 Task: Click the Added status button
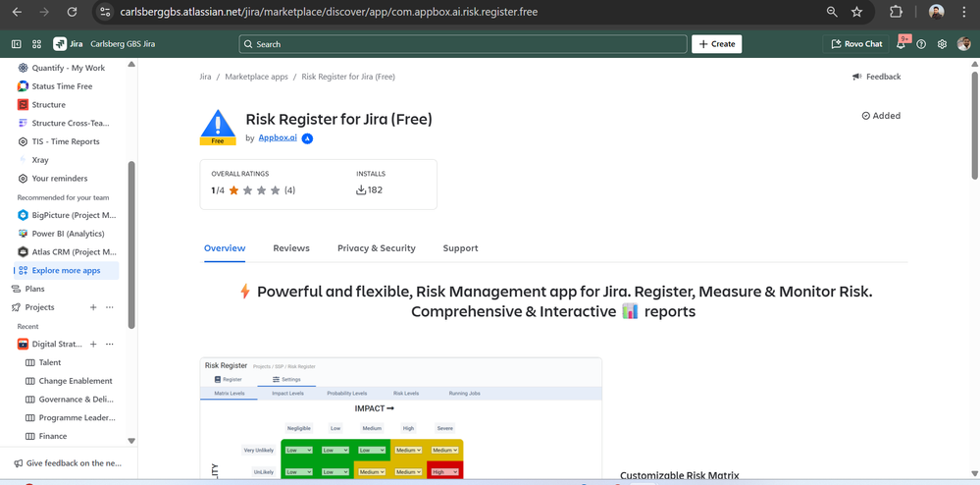(x=881, y=116)
